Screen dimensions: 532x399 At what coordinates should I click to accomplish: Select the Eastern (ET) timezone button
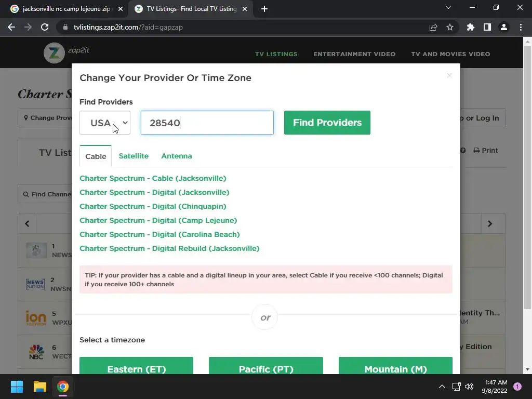pos(137,366)
